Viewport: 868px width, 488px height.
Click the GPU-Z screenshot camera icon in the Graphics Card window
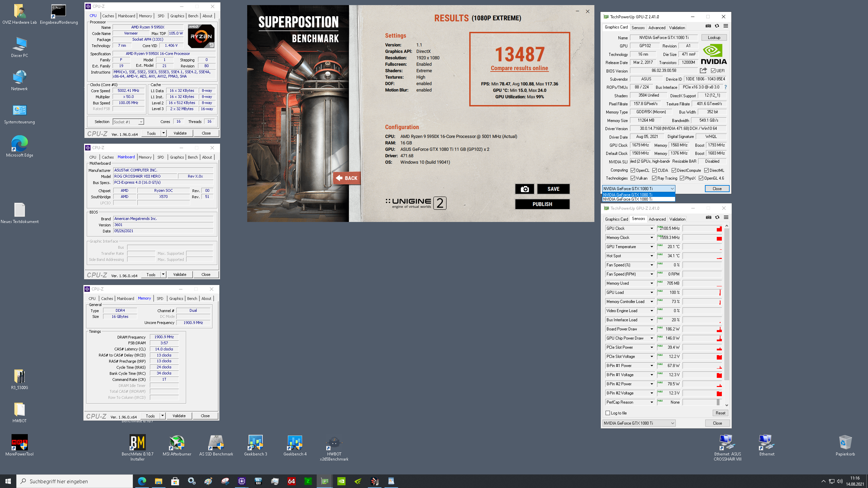click(708, 26)
